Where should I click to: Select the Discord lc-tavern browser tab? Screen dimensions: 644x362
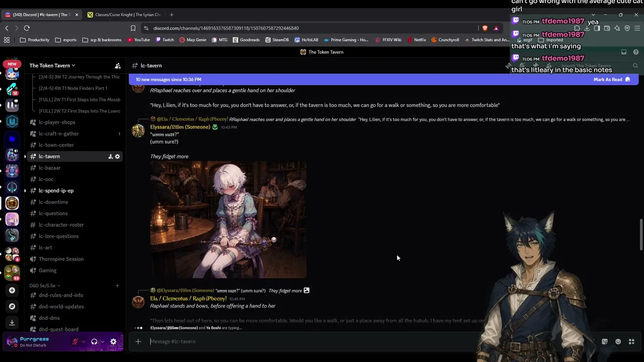pyautogui.click(x=42, y=15)
